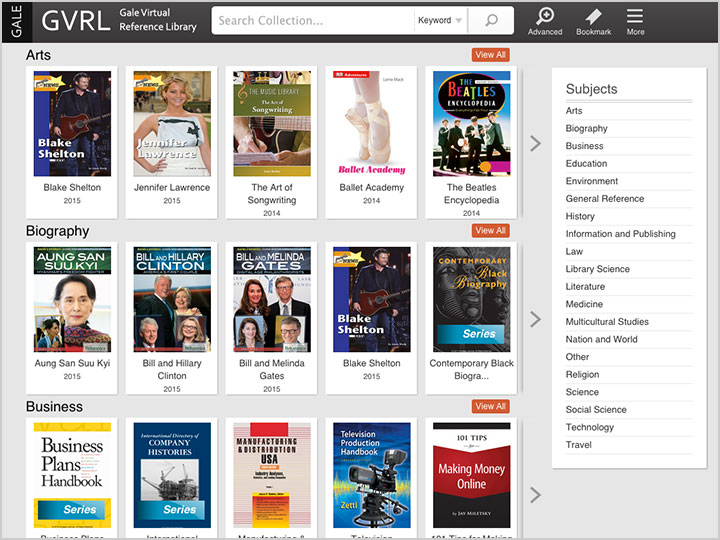Open the Keyword search type dropdown
This screenshot has width=720, height=540.
pyautogui.click(x=440, y=20)
